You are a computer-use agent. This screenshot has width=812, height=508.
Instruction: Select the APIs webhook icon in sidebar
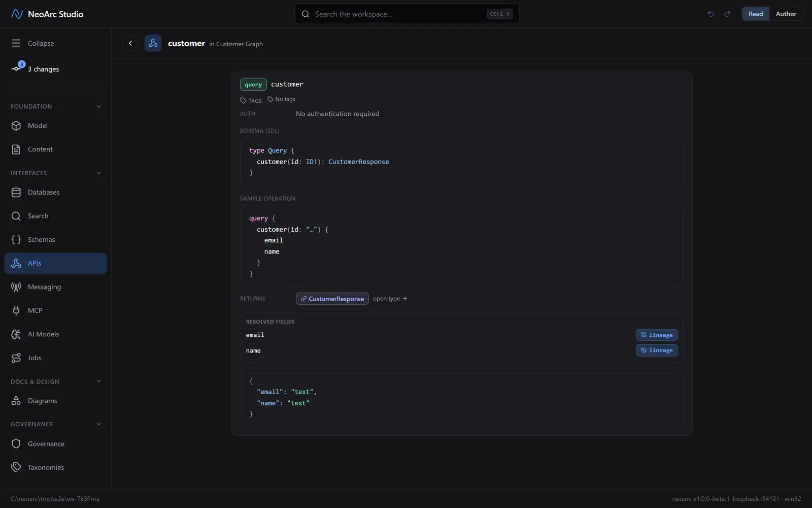point(16,263)
